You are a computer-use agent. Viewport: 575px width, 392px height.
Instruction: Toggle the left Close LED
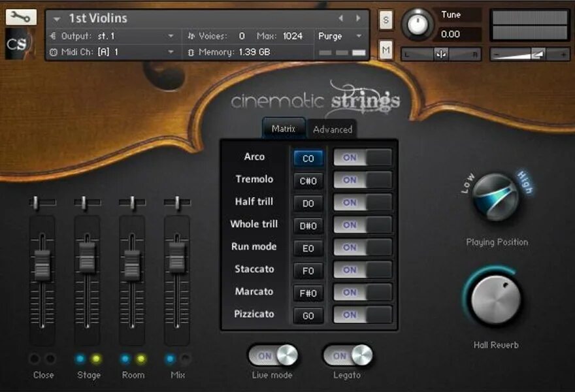(x=35, y=359)
